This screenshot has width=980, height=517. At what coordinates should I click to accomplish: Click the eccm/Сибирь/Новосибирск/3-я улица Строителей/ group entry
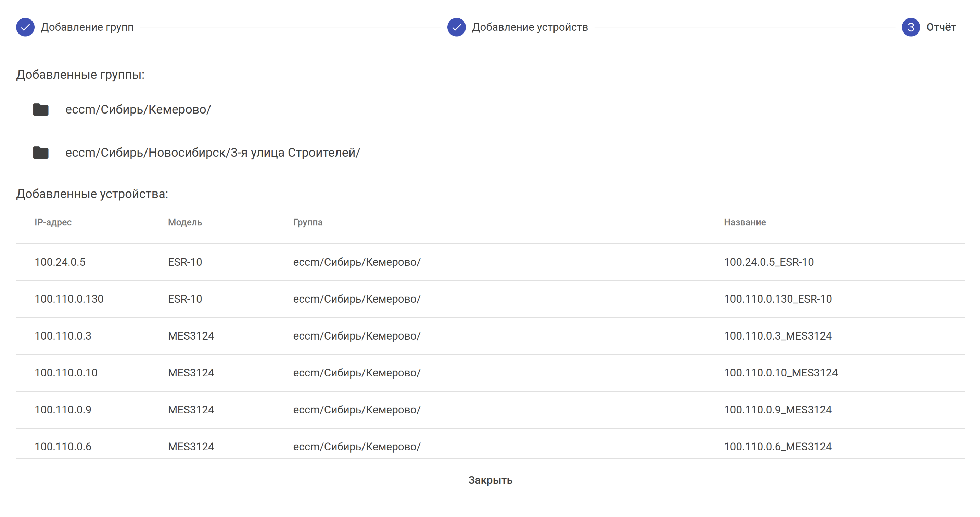213,153
